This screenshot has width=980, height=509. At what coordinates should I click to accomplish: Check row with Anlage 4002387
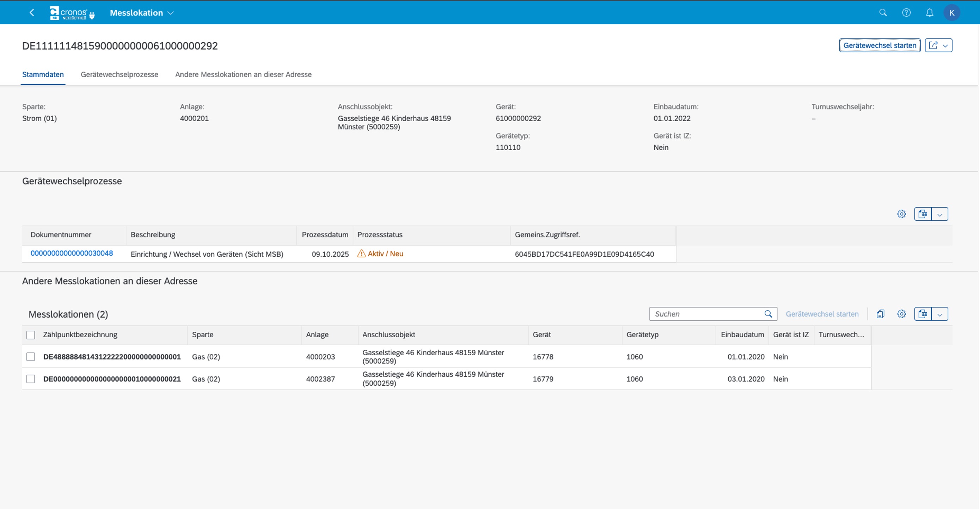coord(31,379)
